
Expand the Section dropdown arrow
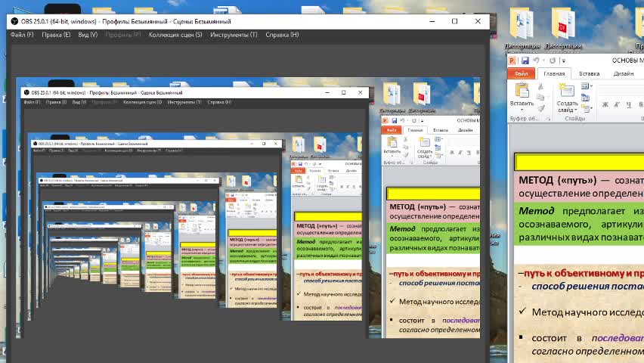(591, 109)
